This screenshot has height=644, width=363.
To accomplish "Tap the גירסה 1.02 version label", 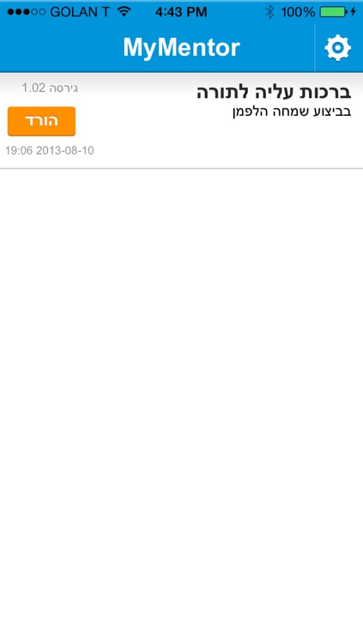I will [50, 88].
